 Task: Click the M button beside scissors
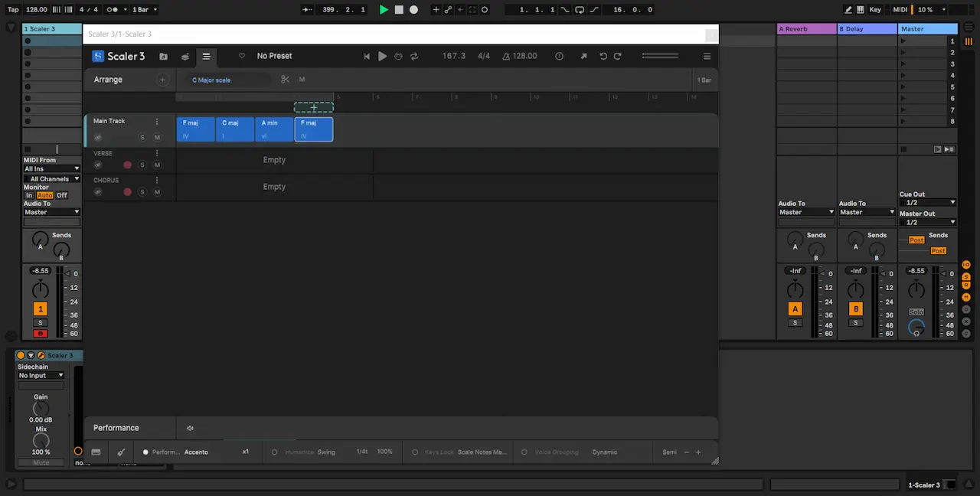tap(302, 80)
